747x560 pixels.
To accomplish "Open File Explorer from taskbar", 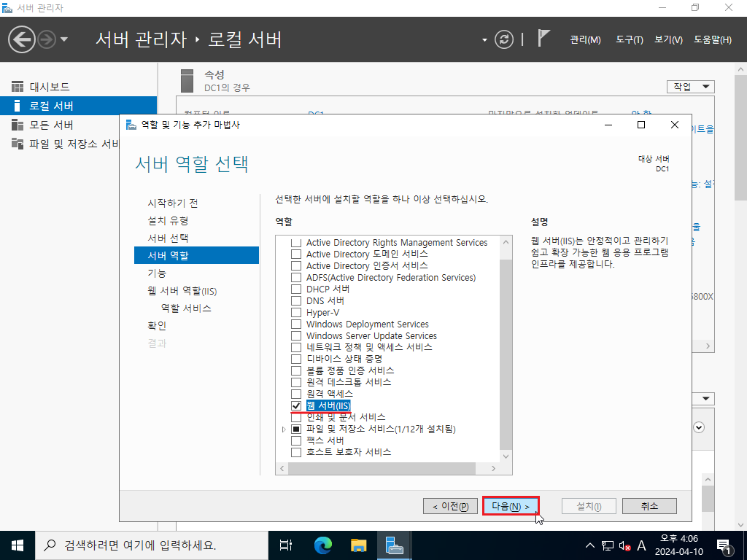I will point(358,545).
